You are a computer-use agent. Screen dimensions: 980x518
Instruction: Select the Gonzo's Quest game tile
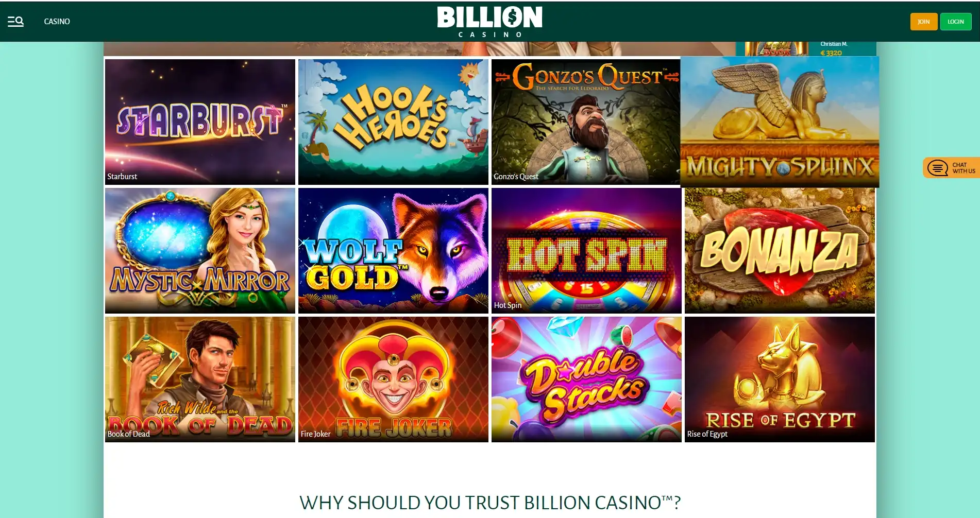point(586,122)
